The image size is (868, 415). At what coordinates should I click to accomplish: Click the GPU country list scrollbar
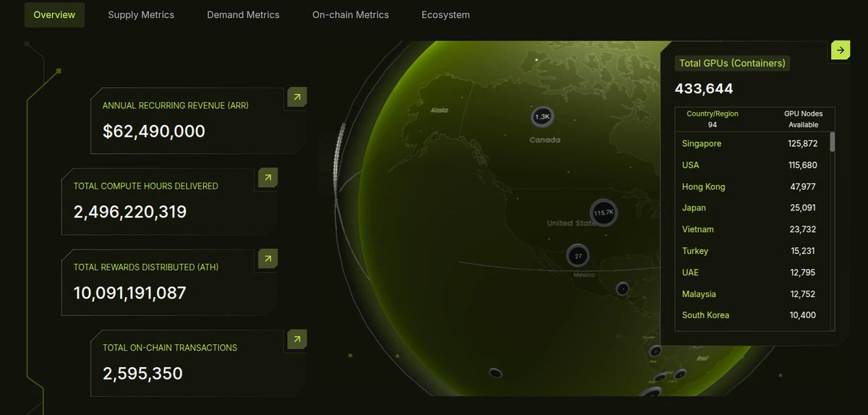(x=833, y=141)
